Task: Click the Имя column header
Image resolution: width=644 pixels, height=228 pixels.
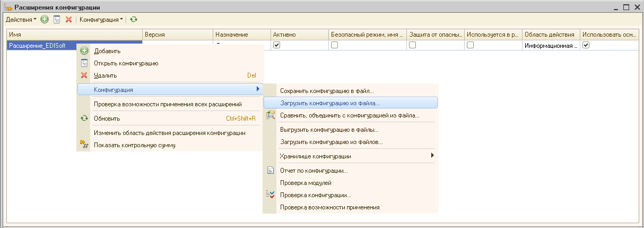Action: [x=74, y=35]
